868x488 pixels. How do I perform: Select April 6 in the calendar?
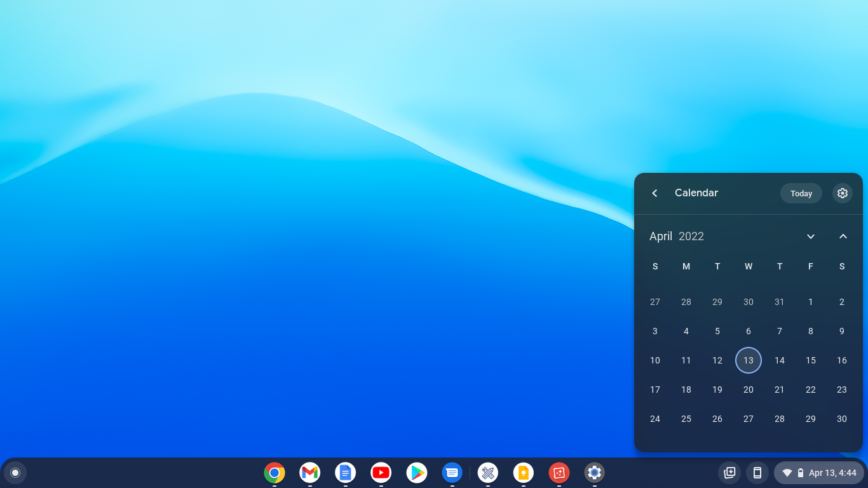tap(749, 331)
